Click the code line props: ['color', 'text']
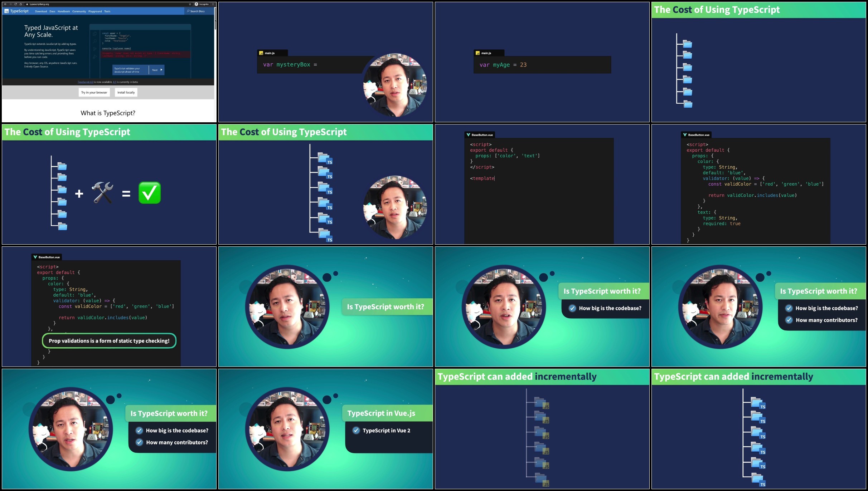The height and width of the screenshot is (491, 868). [508, 156]
